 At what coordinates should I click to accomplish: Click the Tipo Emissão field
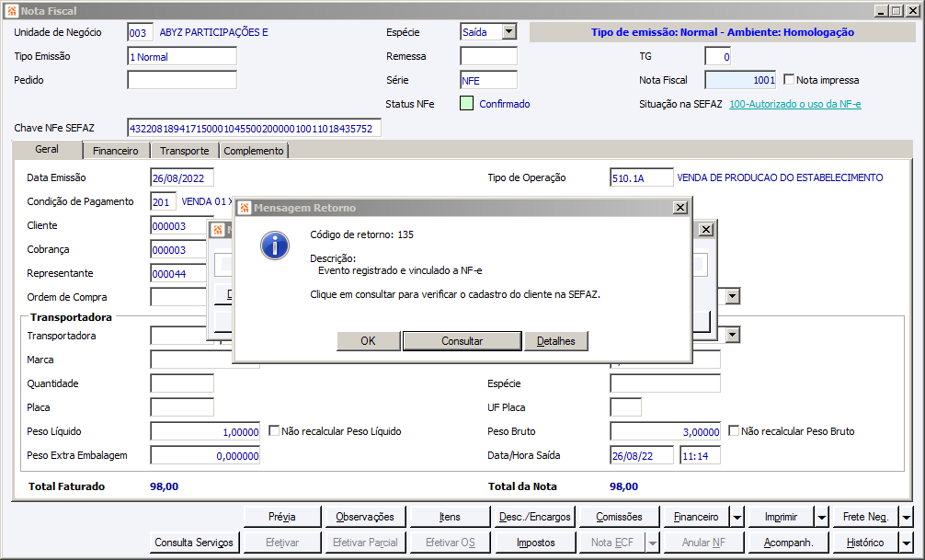[x=182, y=57]
